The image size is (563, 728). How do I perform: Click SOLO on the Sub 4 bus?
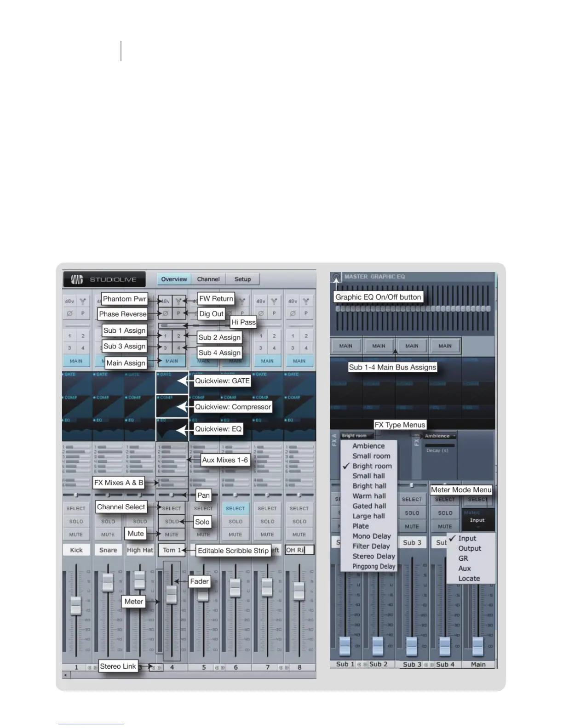click(445, 513)
